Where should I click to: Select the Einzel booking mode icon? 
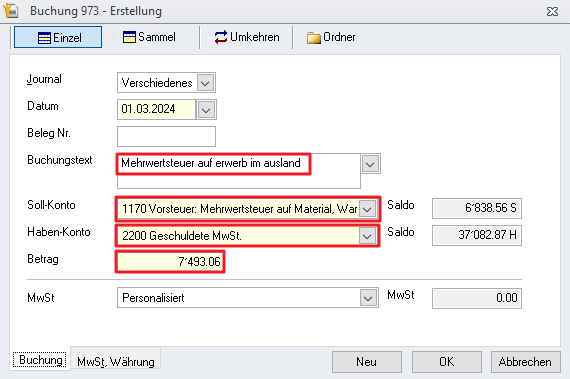(44, 38)
